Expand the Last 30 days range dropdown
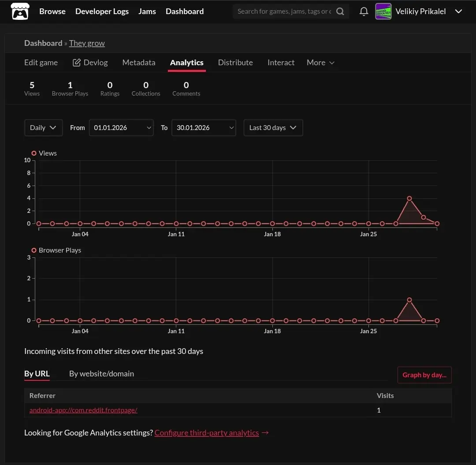This screenshot has height=465, width=476. 273,128
